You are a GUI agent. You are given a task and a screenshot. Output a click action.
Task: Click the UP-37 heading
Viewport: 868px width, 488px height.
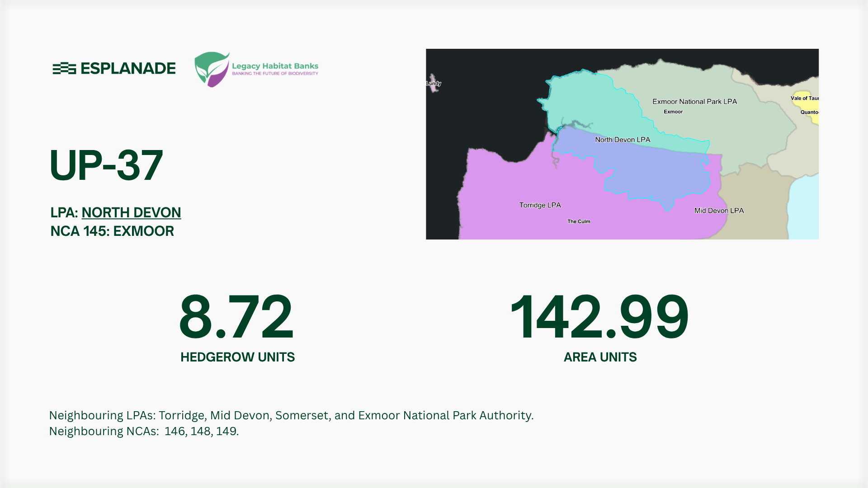106,165
